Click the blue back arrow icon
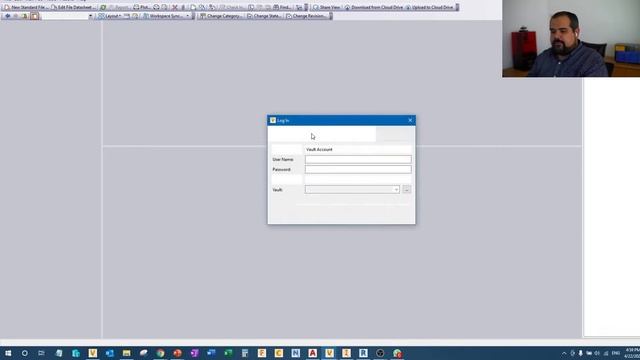This screenshot has width=640, height=360. pos(7,16)
